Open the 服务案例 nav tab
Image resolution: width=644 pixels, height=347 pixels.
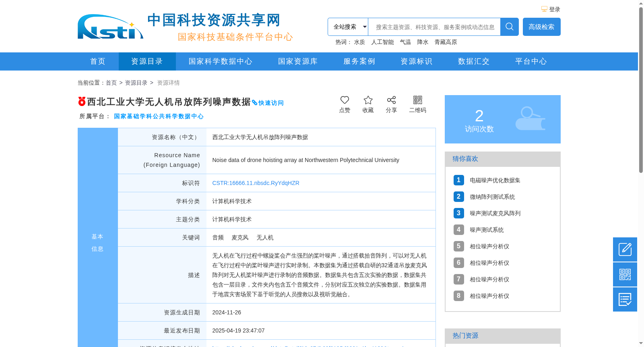(359, 61)
